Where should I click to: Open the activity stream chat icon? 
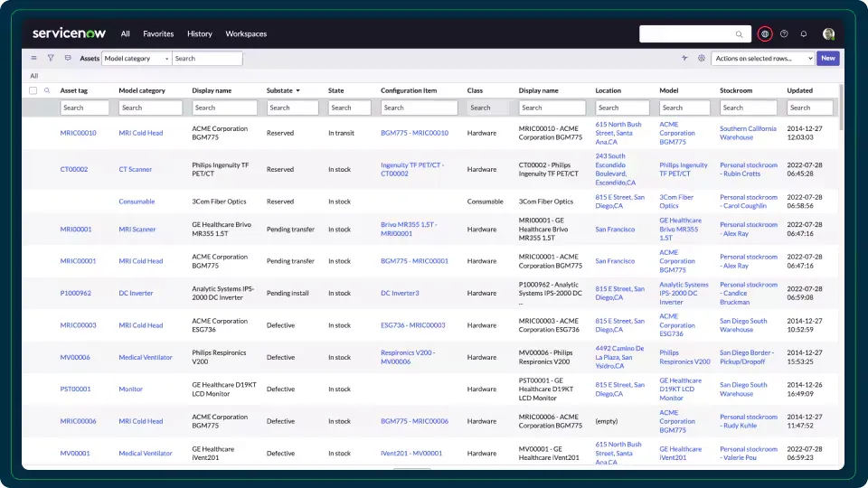click(68, 58)
